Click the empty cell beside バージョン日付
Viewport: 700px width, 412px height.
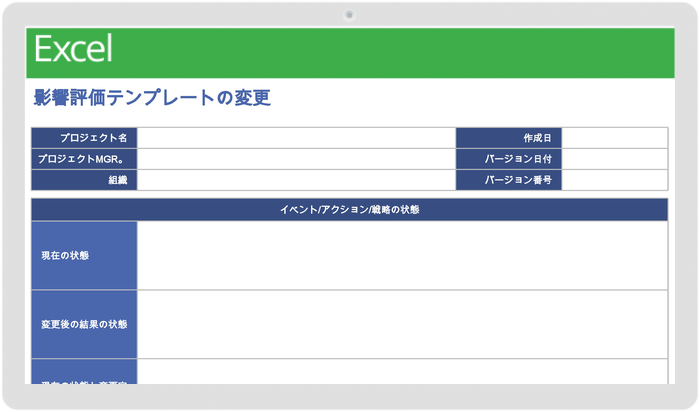[x=615, y=159]
